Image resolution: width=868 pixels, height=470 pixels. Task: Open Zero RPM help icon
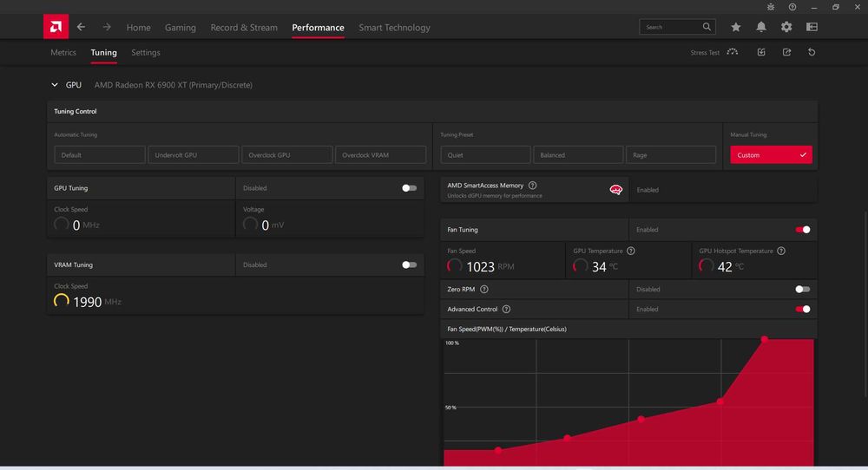click(x=484, y=289)
